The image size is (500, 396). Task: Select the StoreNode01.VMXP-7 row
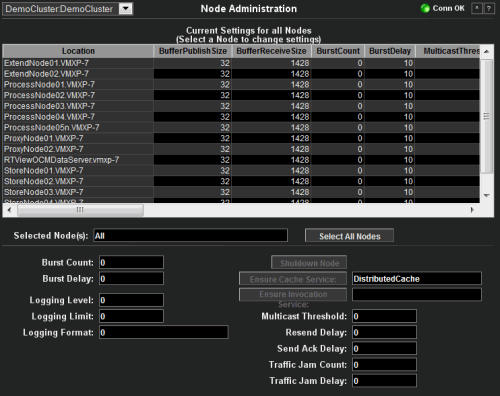[x=241, y=170]
